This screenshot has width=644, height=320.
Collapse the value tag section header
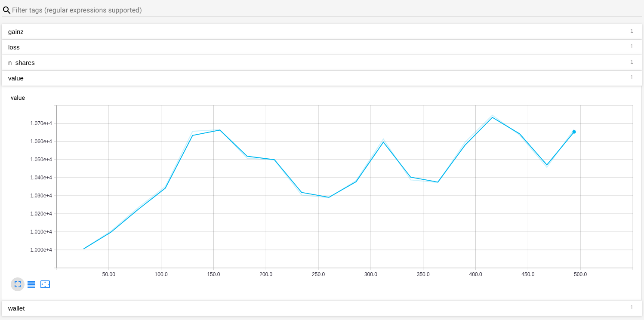[x=322, y=78]
